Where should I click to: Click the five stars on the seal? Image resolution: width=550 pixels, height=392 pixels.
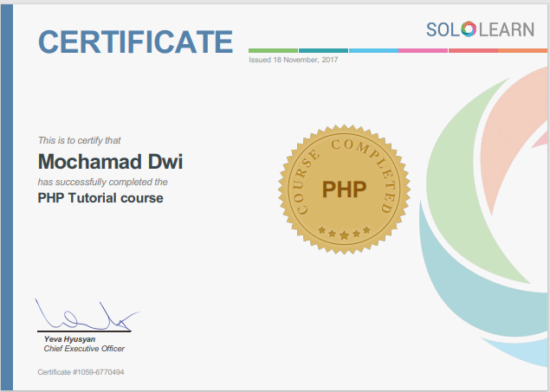click(344, 233)
